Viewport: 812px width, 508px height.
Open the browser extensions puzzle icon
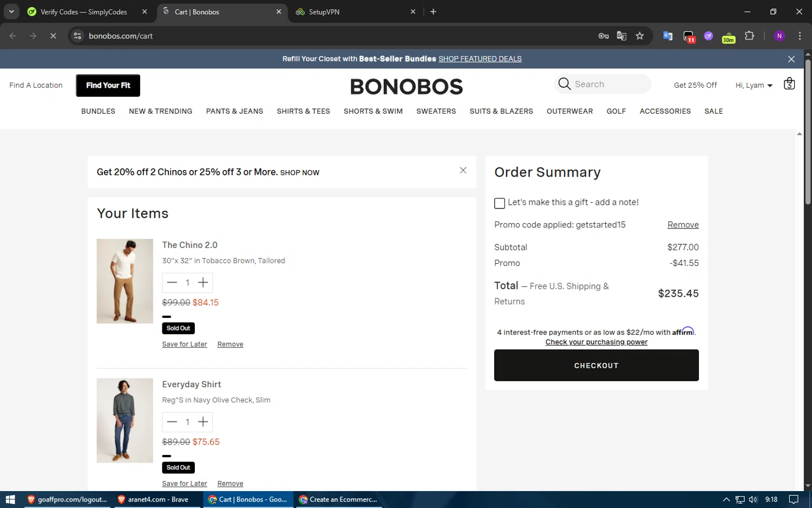click(x=749, y=36)
